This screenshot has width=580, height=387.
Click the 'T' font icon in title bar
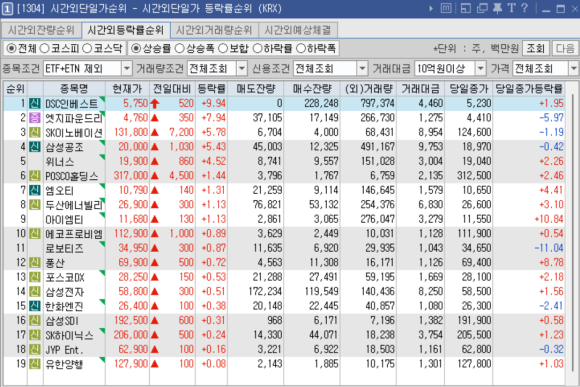(512, 8)
